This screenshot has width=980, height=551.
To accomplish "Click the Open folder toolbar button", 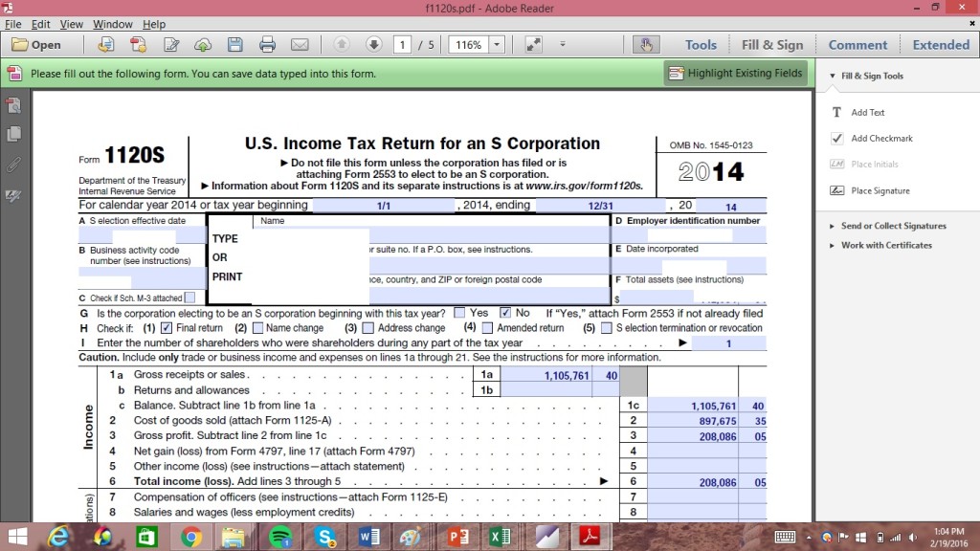I will coord(36,45).
